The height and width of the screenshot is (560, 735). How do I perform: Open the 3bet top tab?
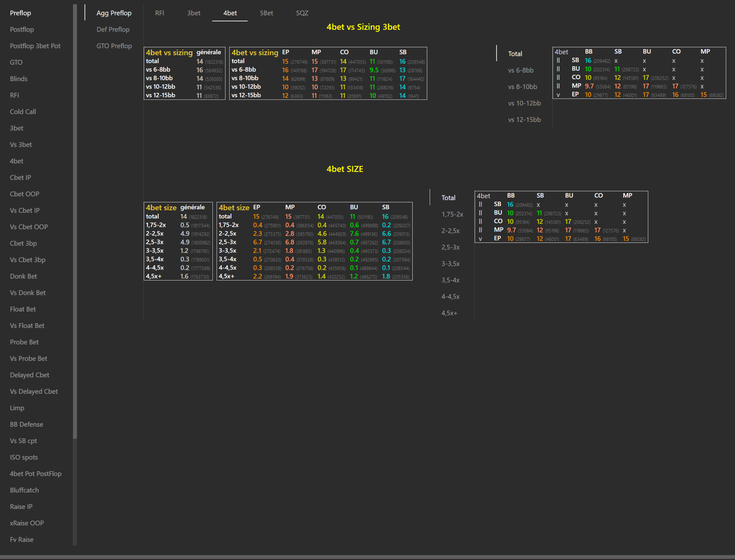coord(194,13)
